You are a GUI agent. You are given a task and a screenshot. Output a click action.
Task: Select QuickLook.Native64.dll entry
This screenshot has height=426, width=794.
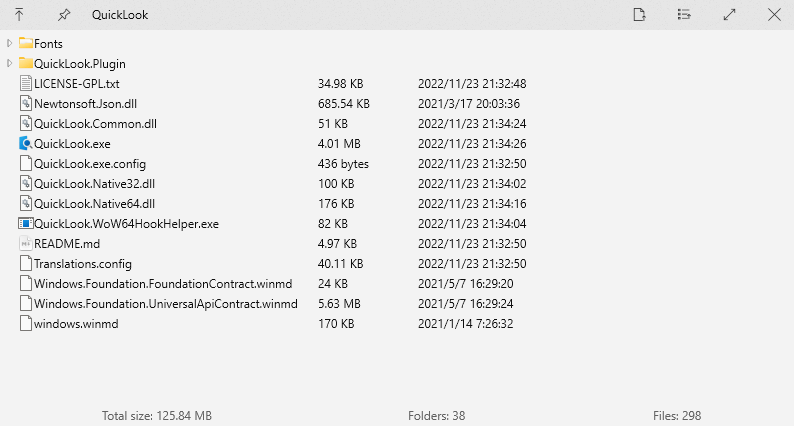point(397,204)
